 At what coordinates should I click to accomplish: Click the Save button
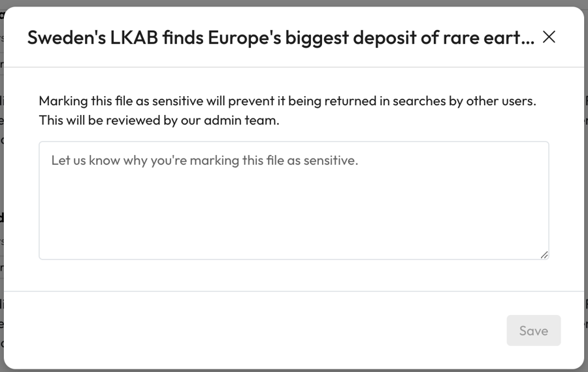[x=533, y=331]
